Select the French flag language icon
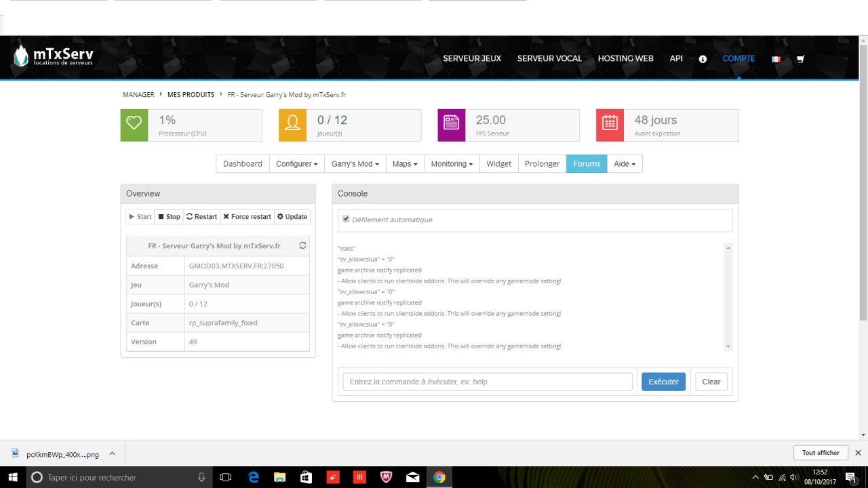 tap(776, 59)
